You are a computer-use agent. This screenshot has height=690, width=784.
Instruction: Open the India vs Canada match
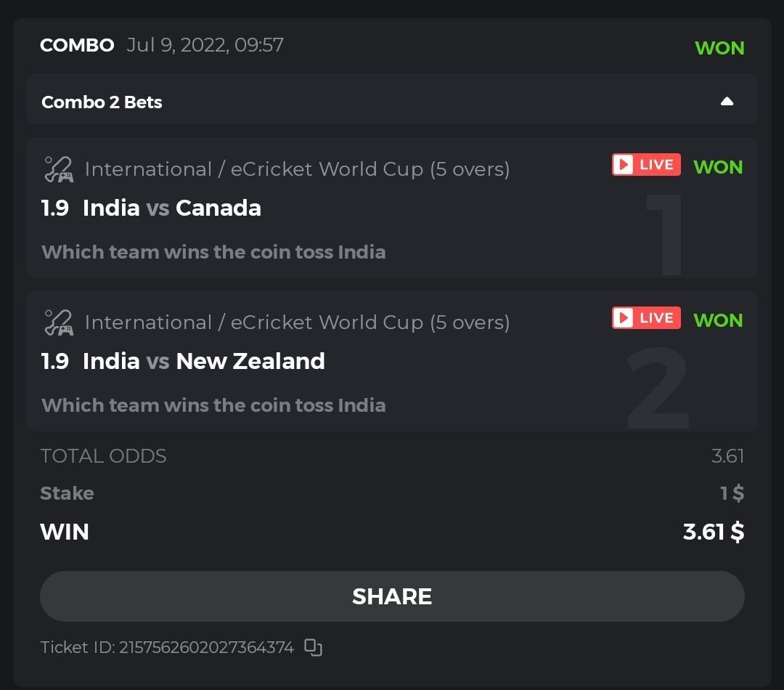(x=171, y=208)
